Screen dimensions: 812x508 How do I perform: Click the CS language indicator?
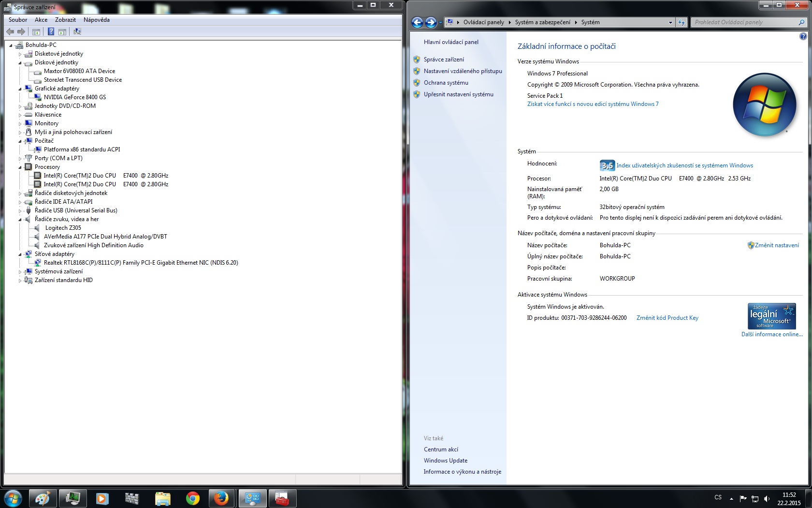pyautogui.click(x=718, y=497)
